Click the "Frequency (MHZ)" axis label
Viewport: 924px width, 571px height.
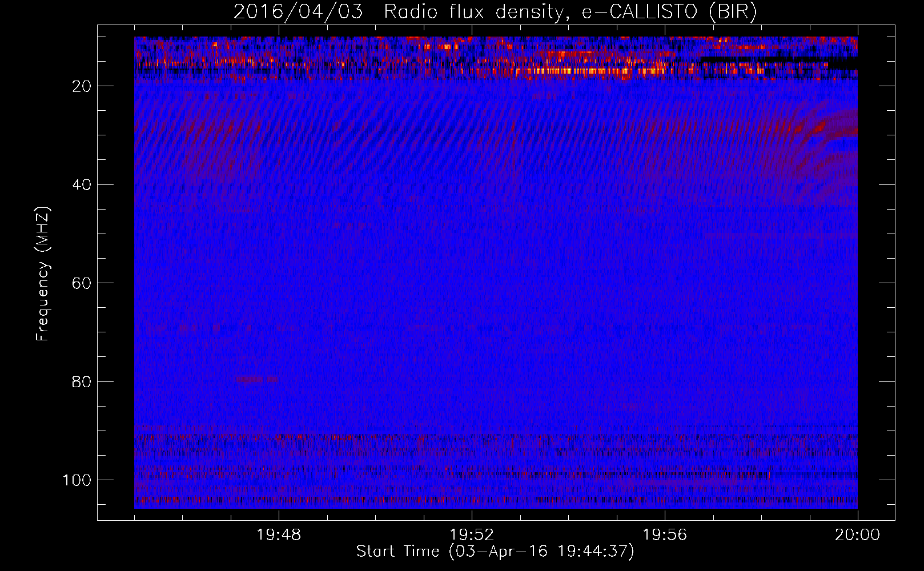[43, 274]
